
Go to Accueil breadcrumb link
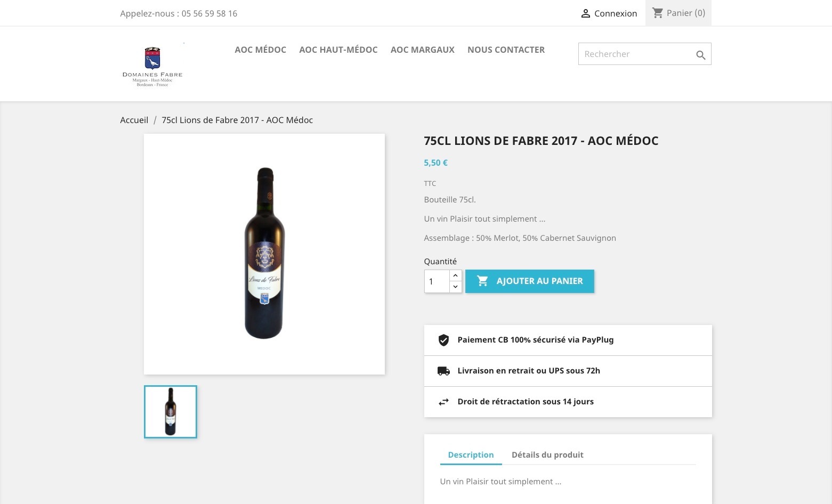click(134, 120)
